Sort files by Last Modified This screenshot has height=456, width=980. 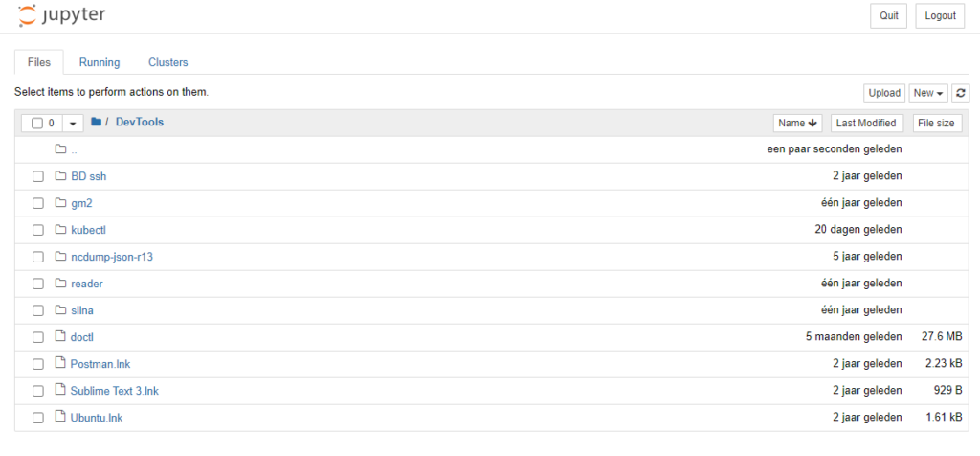point(865,123)
